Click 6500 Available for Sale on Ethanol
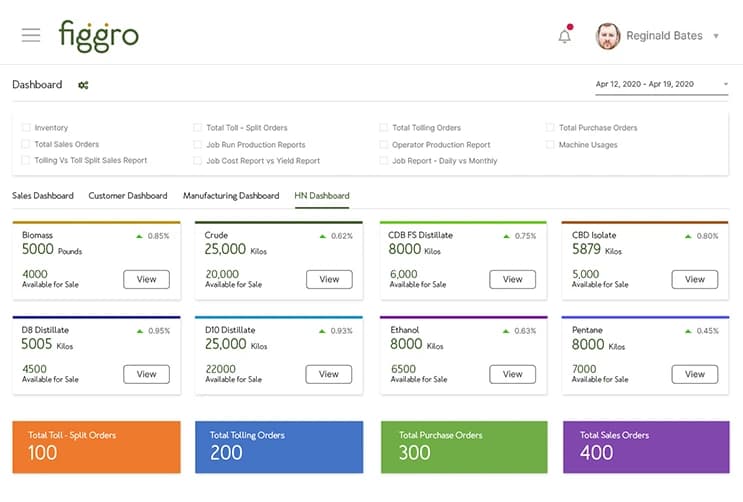Image resolution: width=743 pixels, height=502 pixels. point(419,373)
